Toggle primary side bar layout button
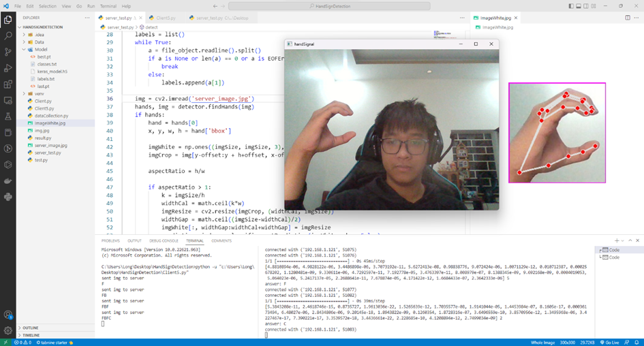Viewport: 644px width, 346px height. click(x=571, y=6)
